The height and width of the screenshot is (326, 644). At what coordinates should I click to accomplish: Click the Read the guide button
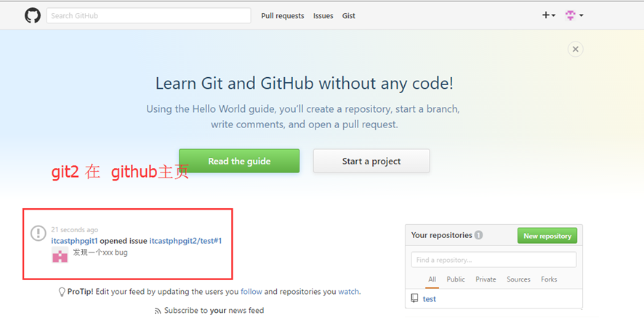pyautogui.click(x=239, y=161)
